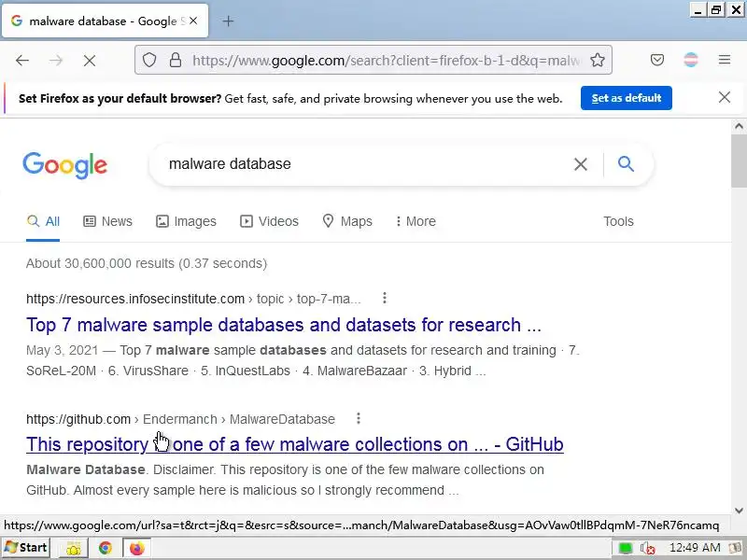
Task: Click the resources.infosecinstitute.com URL breadcrumb
Action: pos(193,299)
